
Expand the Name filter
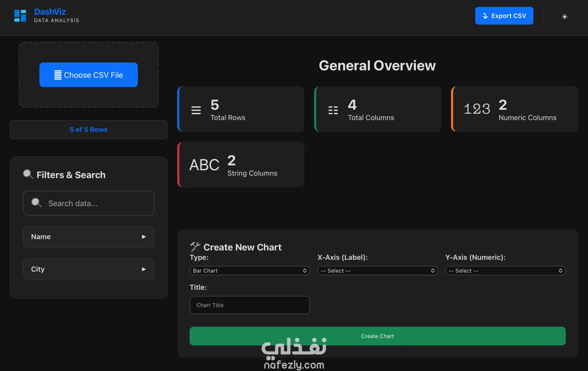click(x=89, y=237)
